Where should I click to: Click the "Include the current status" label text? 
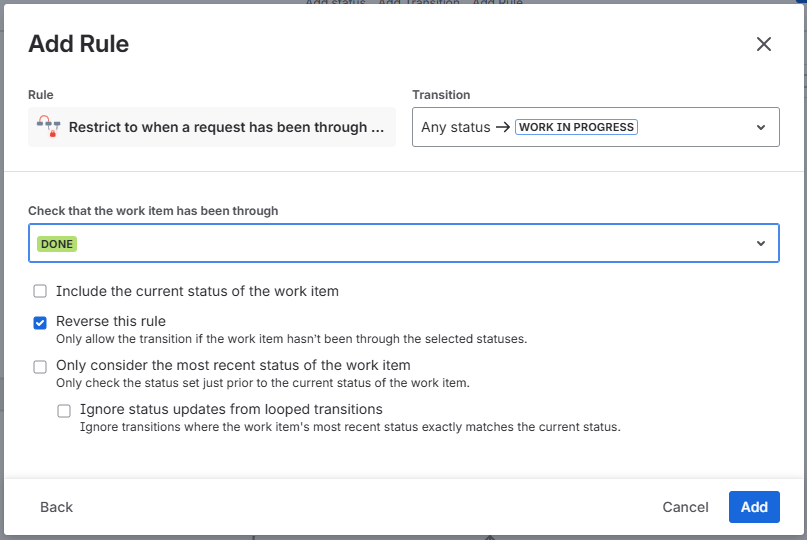(197, 291)
